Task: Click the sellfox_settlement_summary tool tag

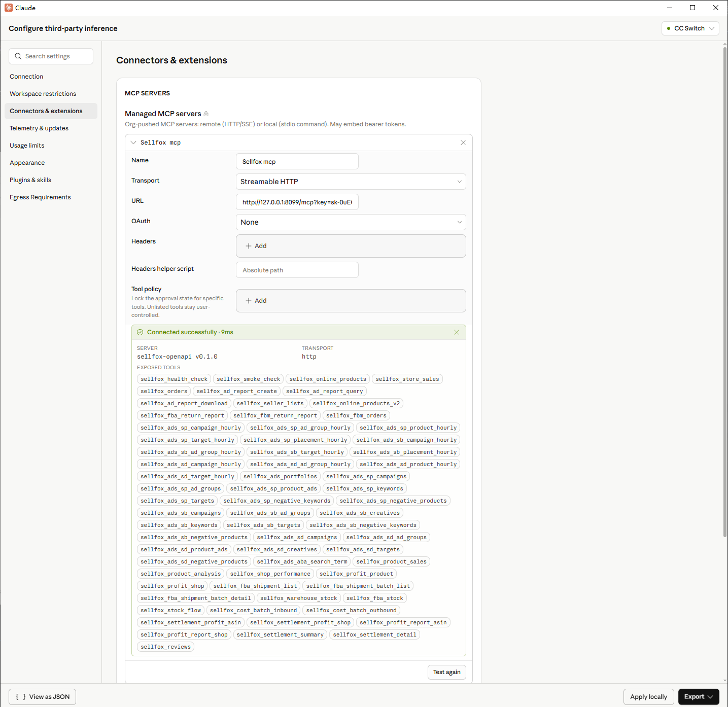Action: [281, 634]
